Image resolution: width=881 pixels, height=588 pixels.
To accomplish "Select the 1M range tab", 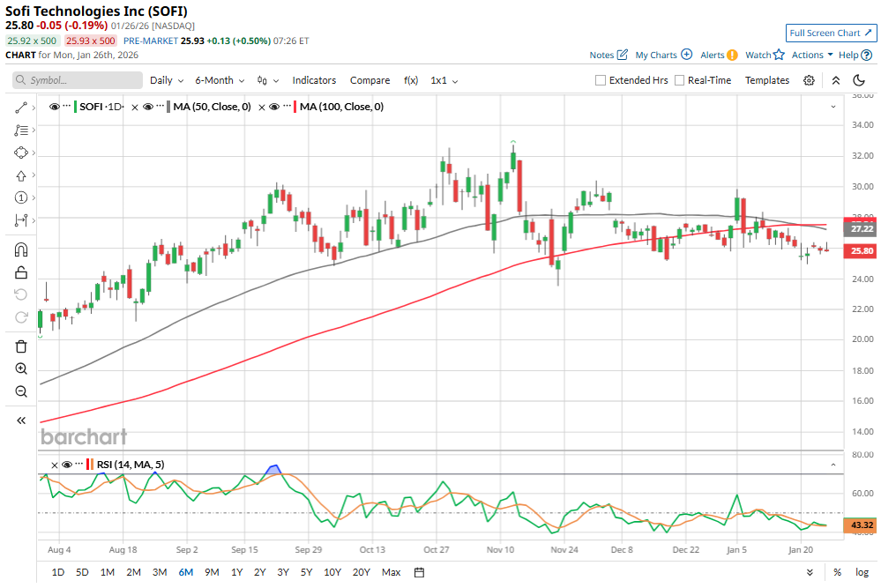I will point(108,572).
